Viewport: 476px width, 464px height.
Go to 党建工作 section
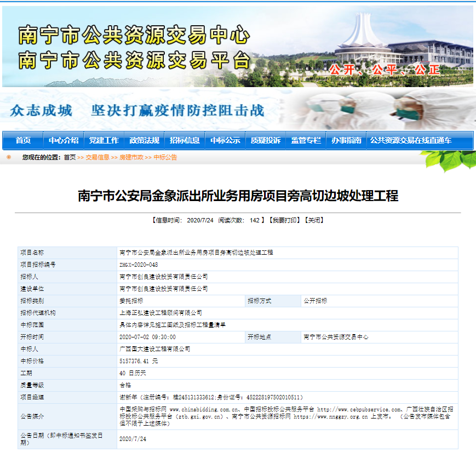(104, 140)
